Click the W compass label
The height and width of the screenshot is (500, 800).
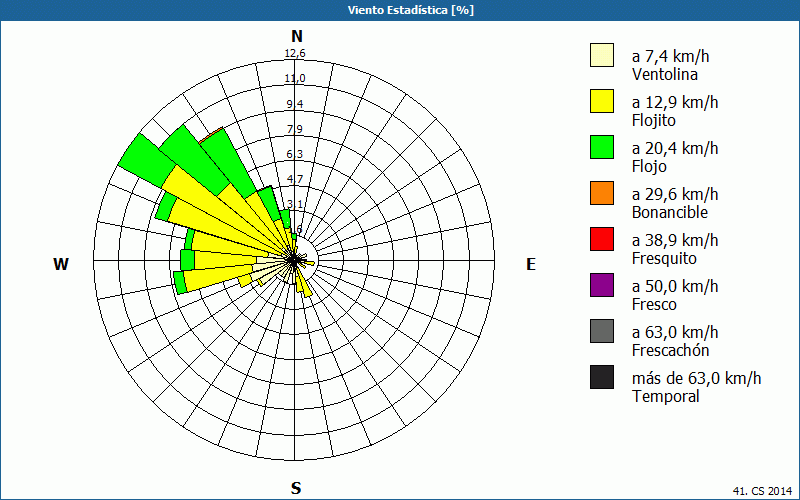pos(61,264)
